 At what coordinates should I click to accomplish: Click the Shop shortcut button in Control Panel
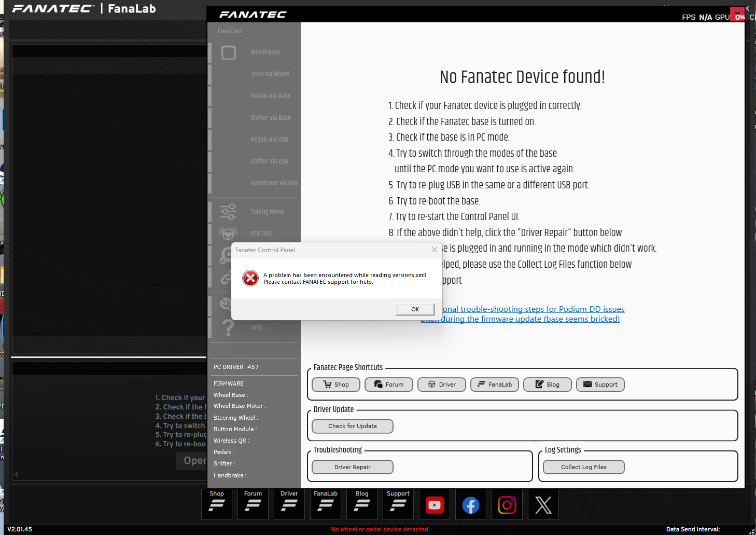(336, 385)
